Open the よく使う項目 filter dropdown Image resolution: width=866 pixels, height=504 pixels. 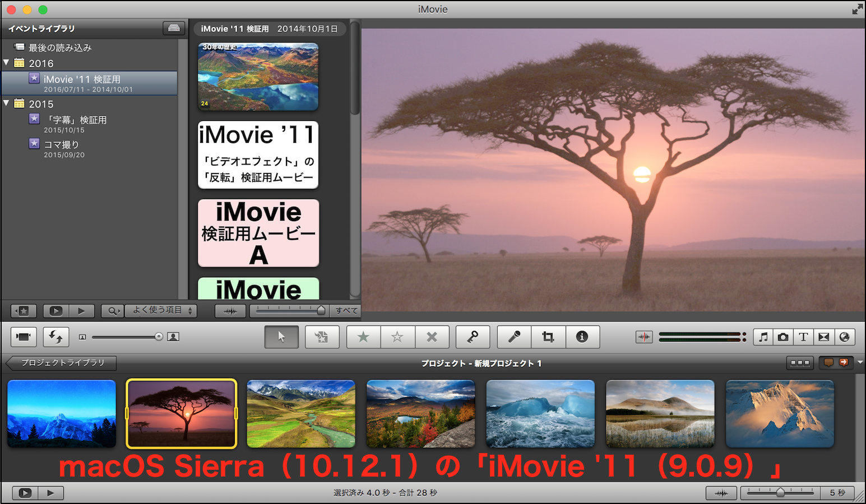click(160, 310)
